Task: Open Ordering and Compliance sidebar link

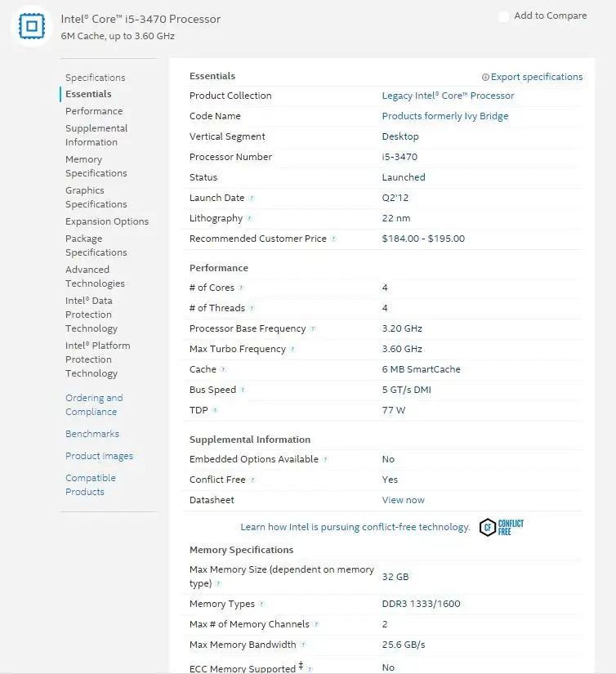Action: [x=94, y=404]
